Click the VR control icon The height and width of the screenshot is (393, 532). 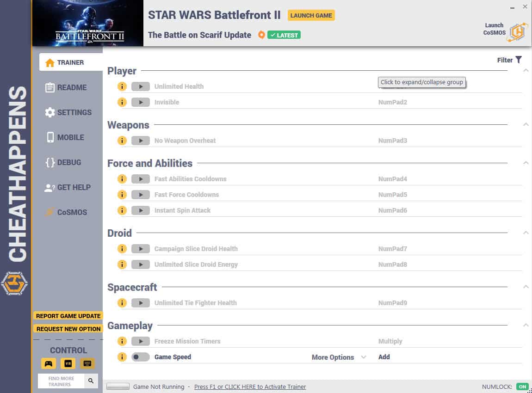(68, 363)
